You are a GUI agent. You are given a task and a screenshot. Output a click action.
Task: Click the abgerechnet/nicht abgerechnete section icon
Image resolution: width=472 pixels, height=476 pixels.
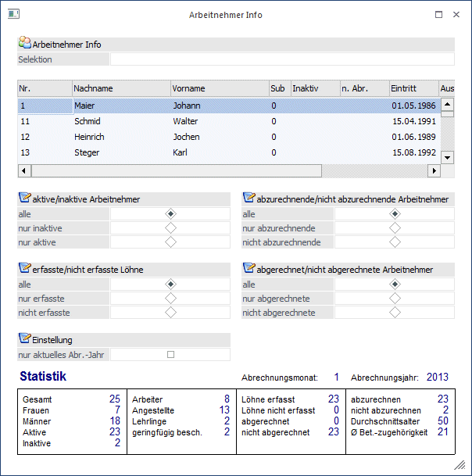tap(249, 269)
